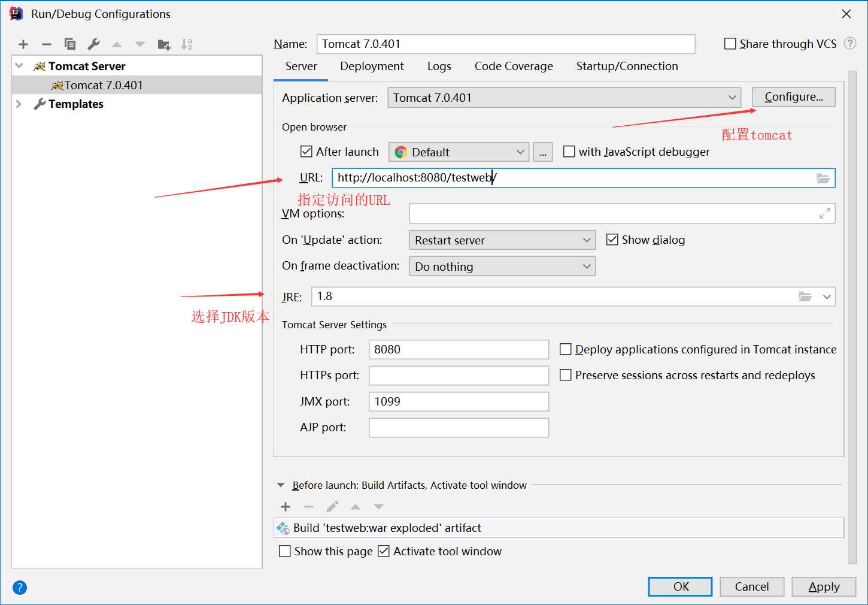Image resolution: width=868 pixels, height=605 pixels.
Task: Enable Preserve sessions across restarts and redeploys
Action: 565,375
